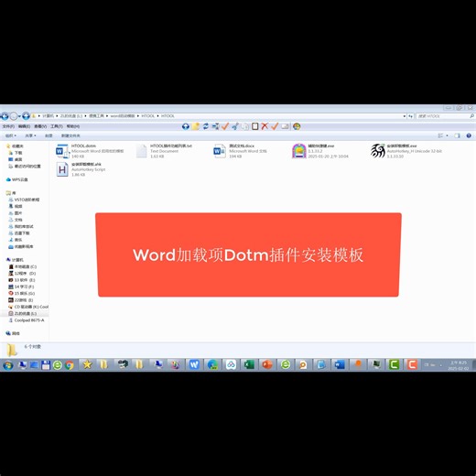Open the 帮助(H) menu

pos(73,126)
